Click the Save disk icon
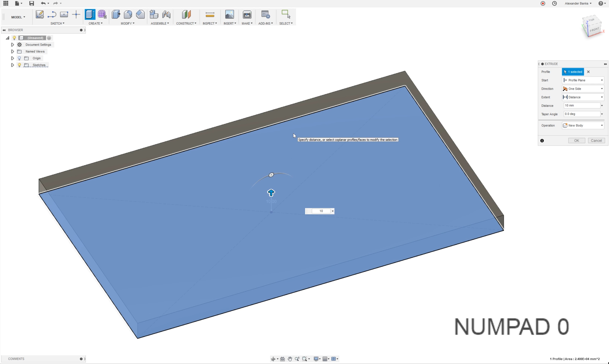 31,3
